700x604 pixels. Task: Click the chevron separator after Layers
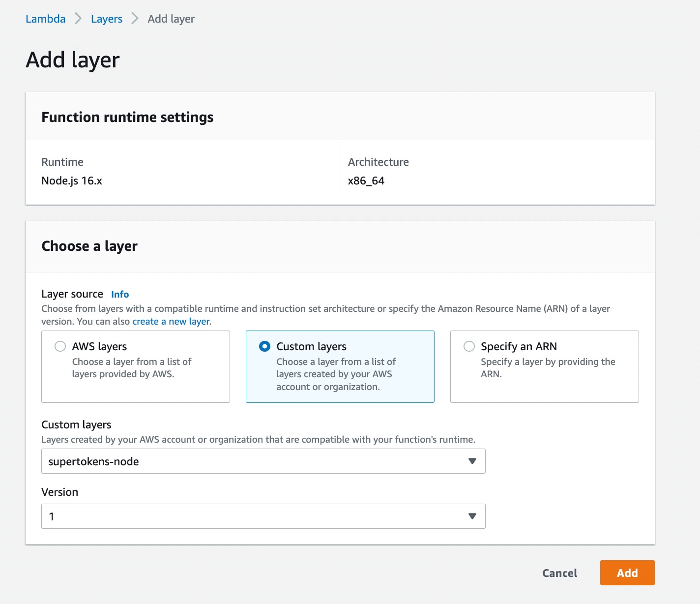coord(135,19)
